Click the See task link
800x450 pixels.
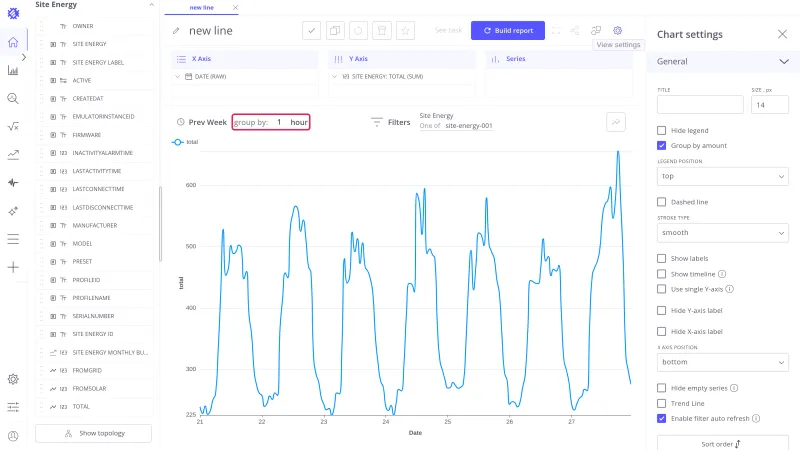448,31
